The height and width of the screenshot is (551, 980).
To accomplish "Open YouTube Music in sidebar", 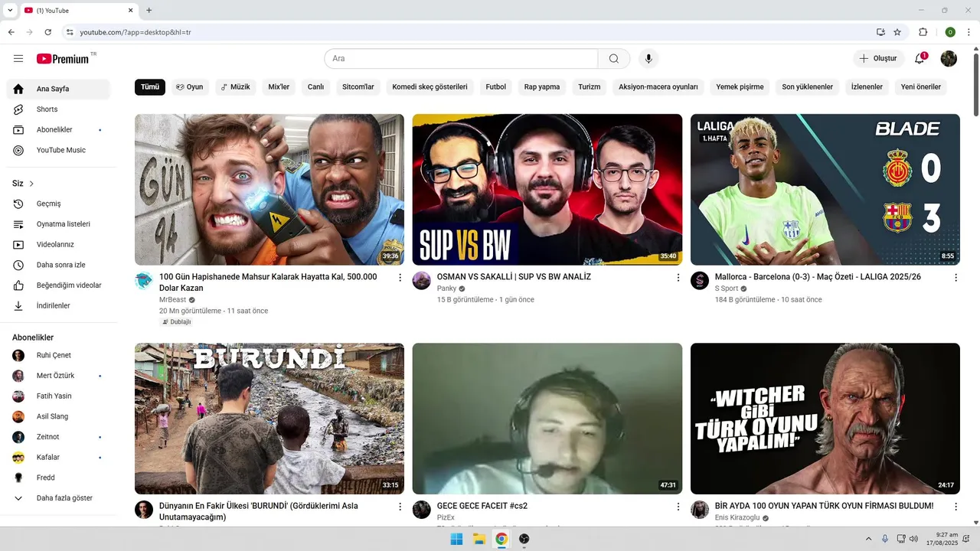I will 58,150.
